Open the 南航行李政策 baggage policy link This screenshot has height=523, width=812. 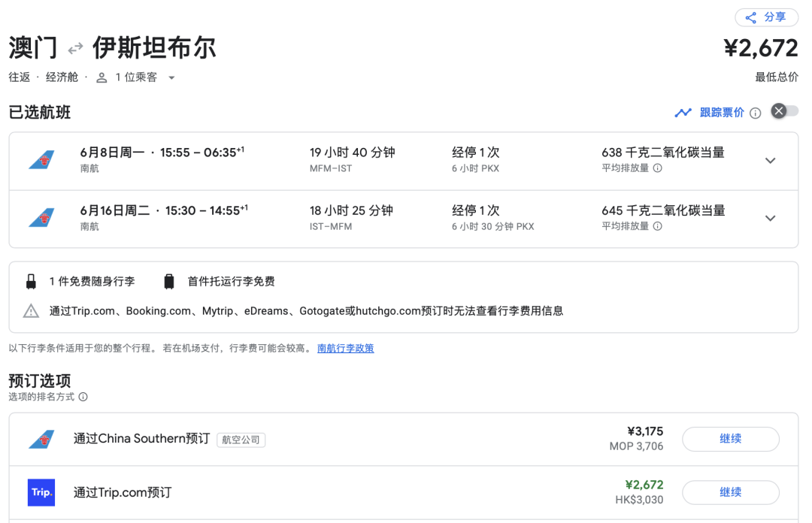pyautogui.click(x=345, y=348)
